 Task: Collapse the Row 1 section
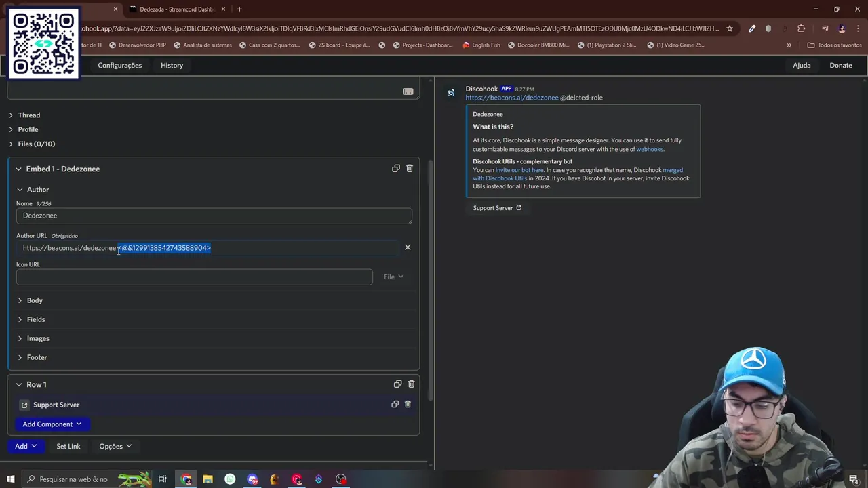(x=31, y=384)
